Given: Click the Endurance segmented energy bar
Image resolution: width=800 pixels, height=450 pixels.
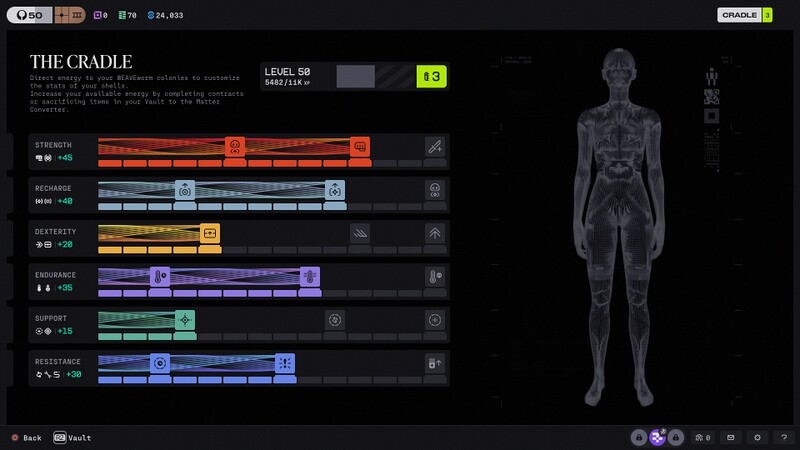Looking at the screenshot, I should coord(272,293).
